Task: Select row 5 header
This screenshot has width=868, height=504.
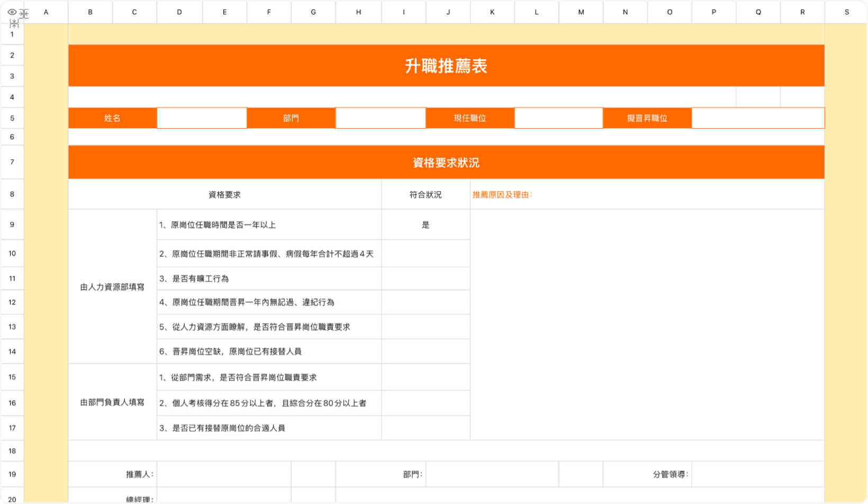Action: (12, 118)
